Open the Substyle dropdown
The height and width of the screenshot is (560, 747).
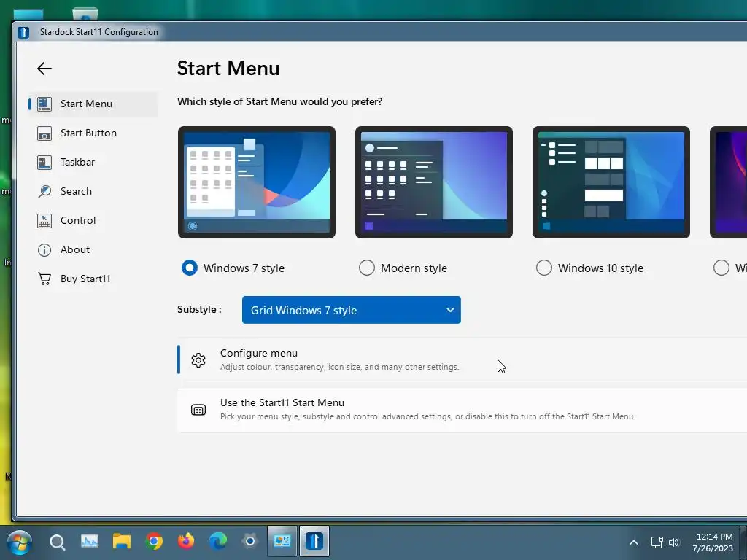351,310
